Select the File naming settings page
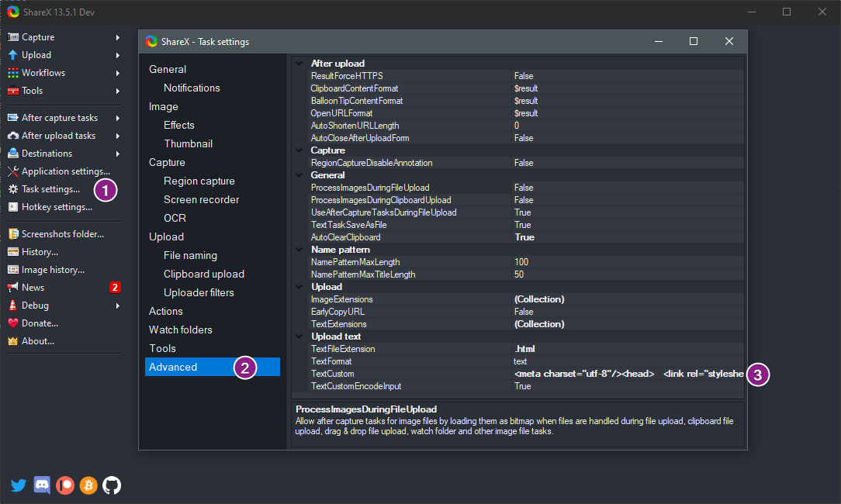This screenshot has width=841, height=504. click(x=190, y=256)
